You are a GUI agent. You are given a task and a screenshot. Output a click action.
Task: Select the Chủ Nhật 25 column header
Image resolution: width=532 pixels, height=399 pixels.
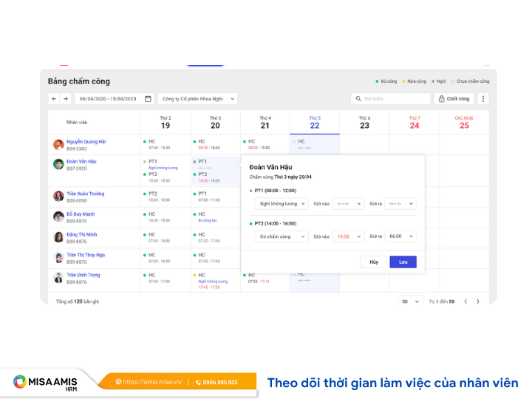coord(464,122)
